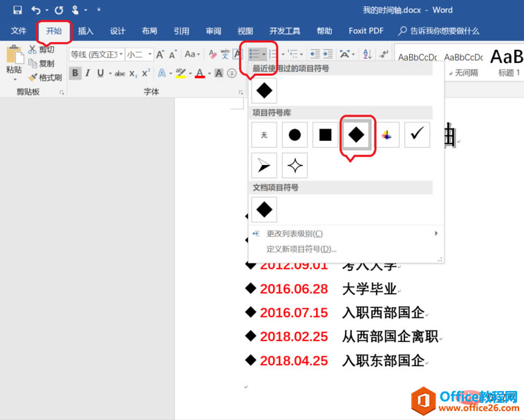Increase paragraph indent
524x420 pixels.
(328, 54)
